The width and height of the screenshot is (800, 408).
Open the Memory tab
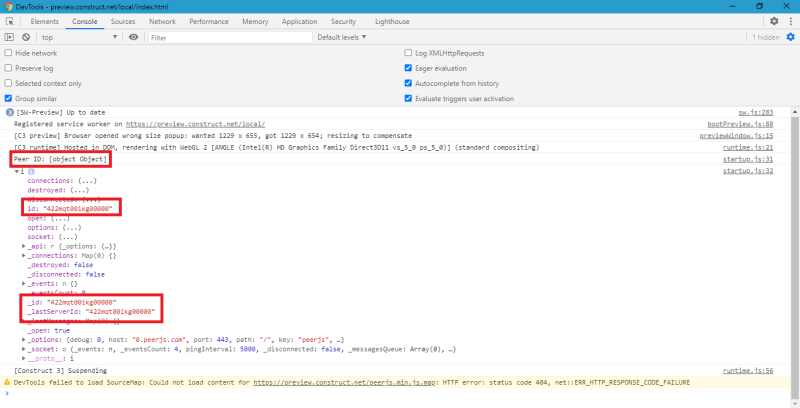255,21
